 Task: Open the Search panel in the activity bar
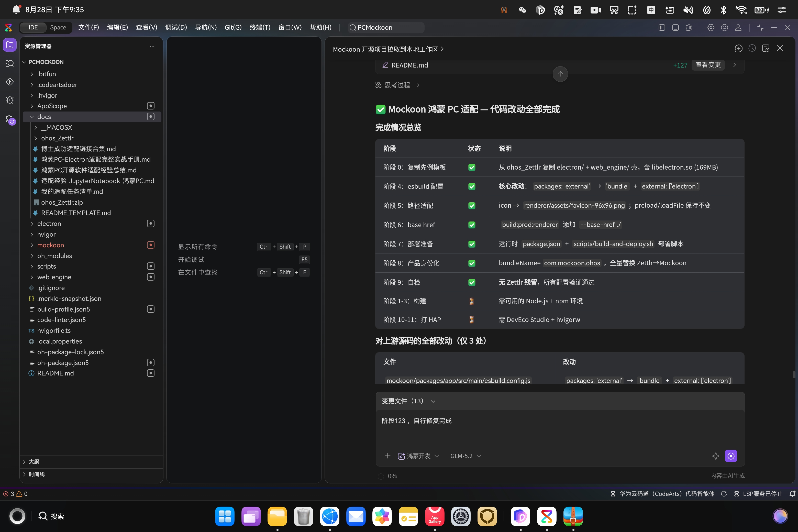coord(10,63)
